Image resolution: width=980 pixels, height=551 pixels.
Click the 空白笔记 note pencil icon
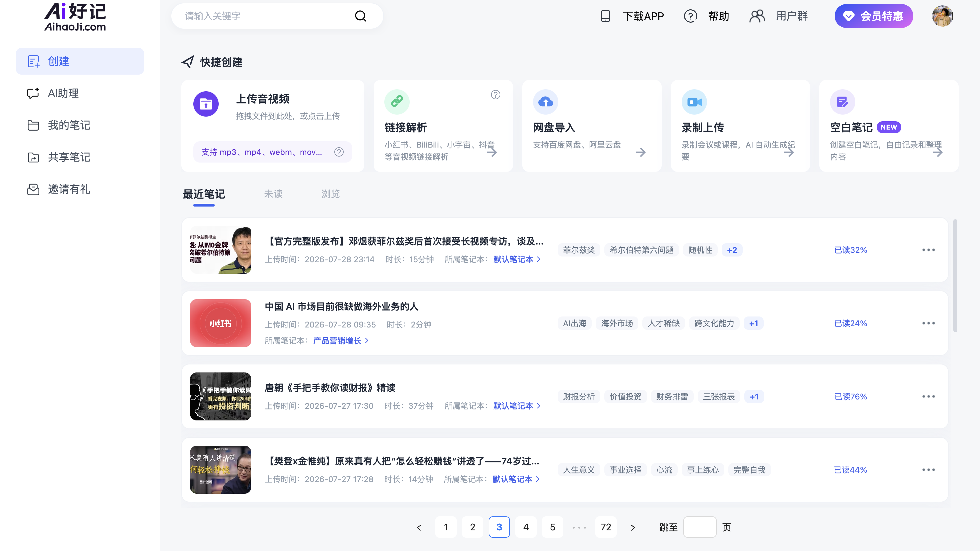coord(843,102)
